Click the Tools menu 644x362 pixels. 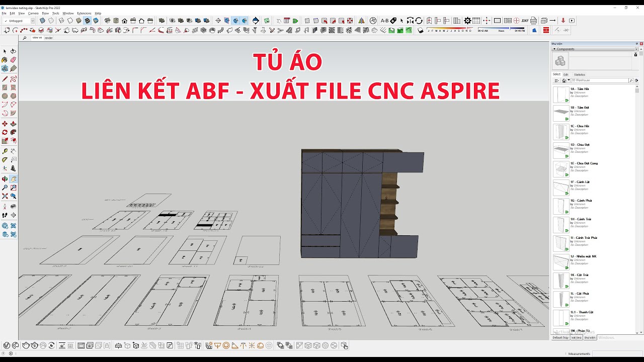pyautogui.click(x=55, y=13)
